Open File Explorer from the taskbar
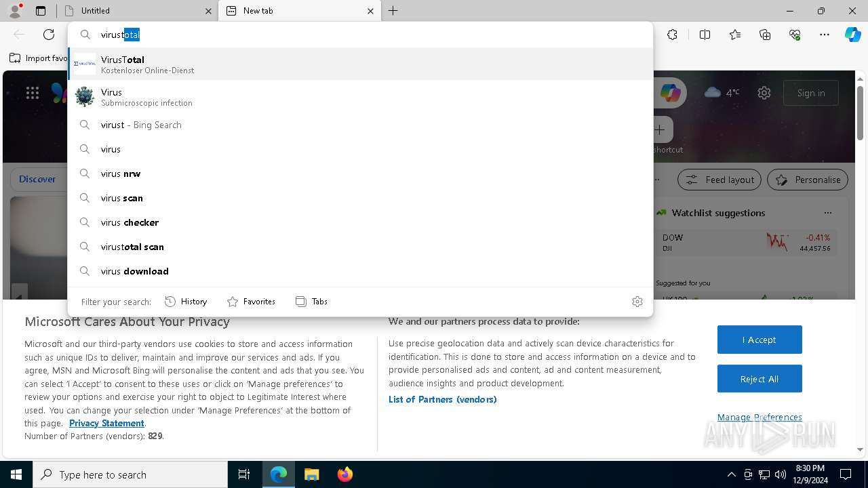Screen dimensions: 868x488 point(312,474)
